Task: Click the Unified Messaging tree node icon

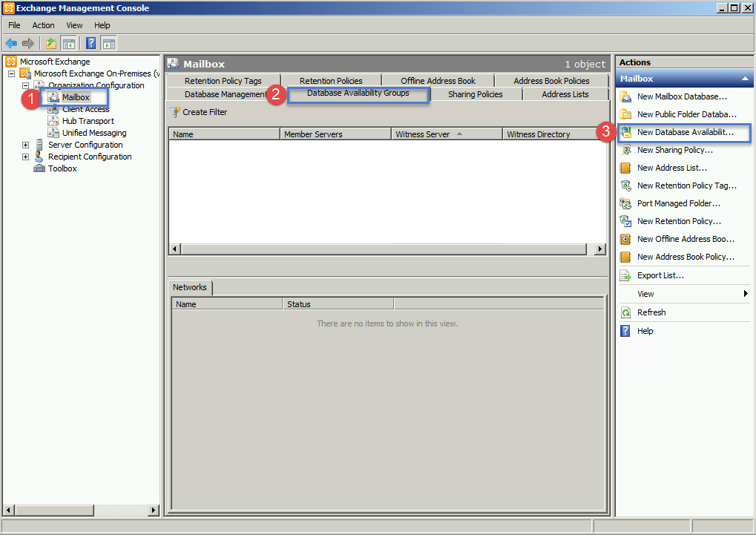Action: (x=53, y=133)
